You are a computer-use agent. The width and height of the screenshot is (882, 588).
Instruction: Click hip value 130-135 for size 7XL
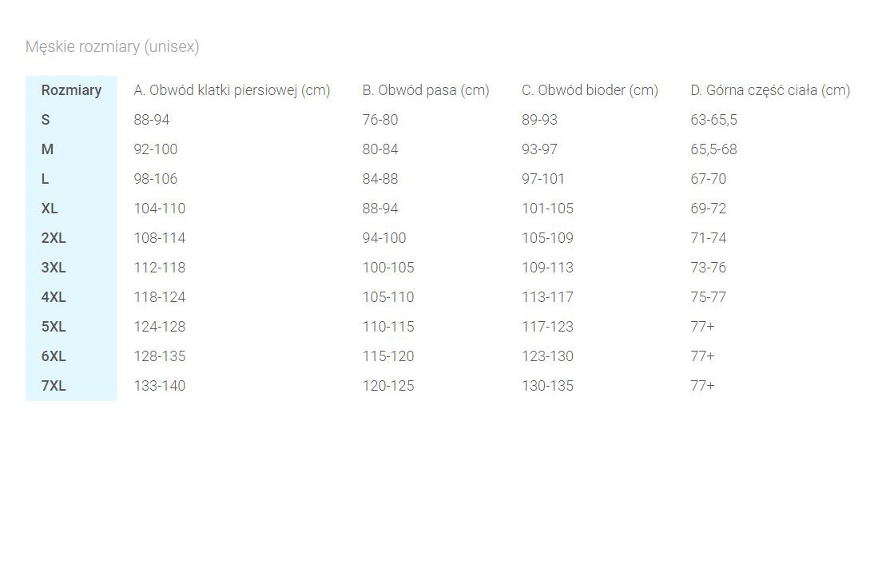[x=548, y=385]
